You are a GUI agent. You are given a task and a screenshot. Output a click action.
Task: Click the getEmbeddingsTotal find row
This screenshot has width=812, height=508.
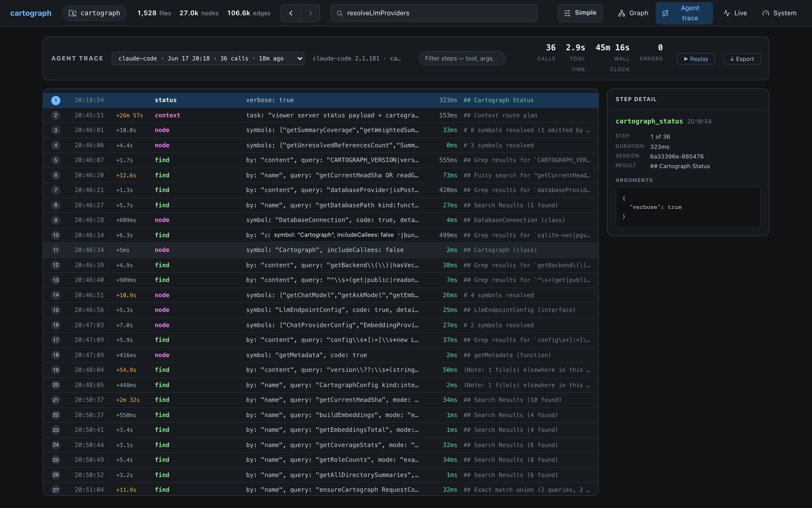tap(321, 430)
